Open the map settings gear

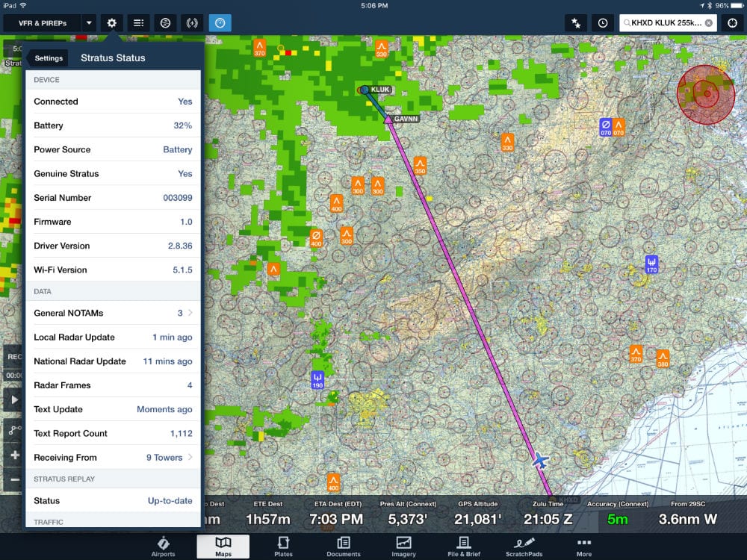point(111,23)
